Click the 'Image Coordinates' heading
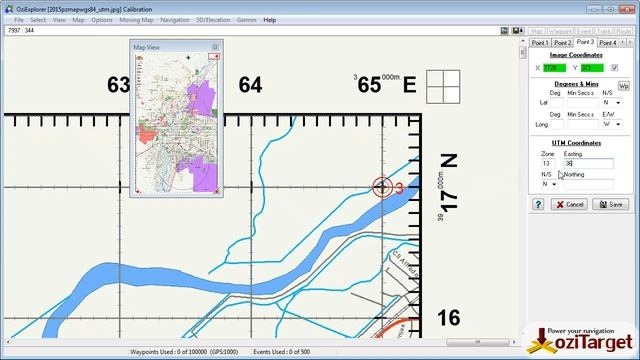This screenshot has width=640, height=360. pos(576,55)
